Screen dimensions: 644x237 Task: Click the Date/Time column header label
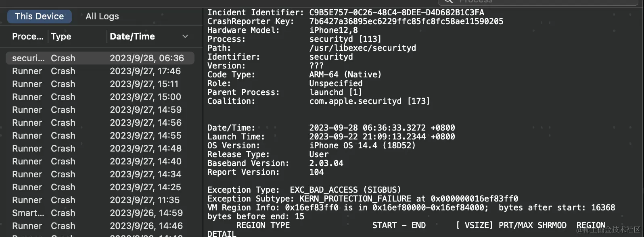132,37
